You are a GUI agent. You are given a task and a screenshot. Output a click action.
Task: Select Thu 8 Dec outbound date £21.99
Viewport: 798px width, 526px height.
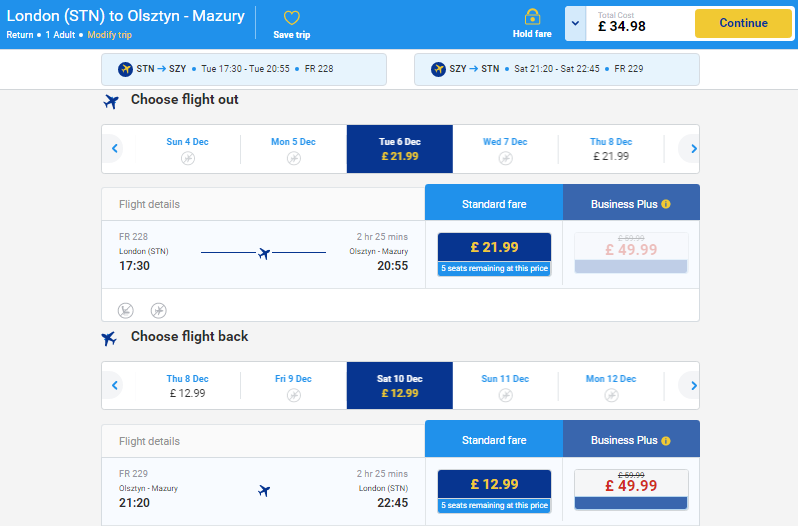point(611,149)
